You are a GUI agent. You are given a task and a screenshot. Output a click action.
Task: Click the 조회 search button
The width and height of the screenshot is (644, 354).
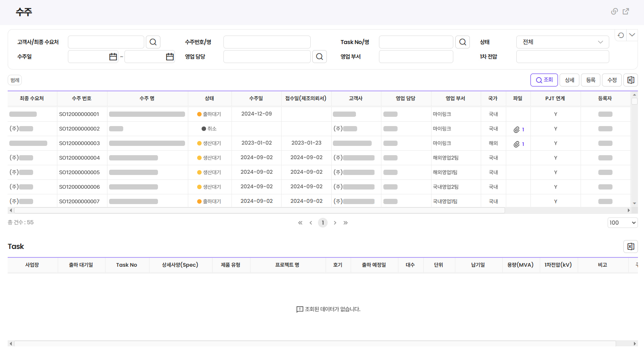click(x=544, y=80)
